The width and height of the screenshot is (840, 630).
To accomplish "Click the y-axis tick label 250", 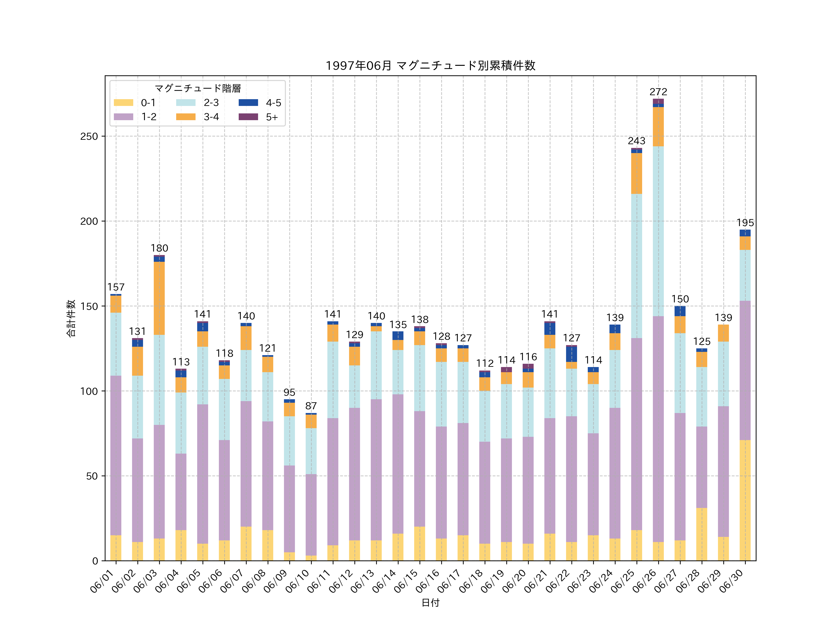I will 89,136.
